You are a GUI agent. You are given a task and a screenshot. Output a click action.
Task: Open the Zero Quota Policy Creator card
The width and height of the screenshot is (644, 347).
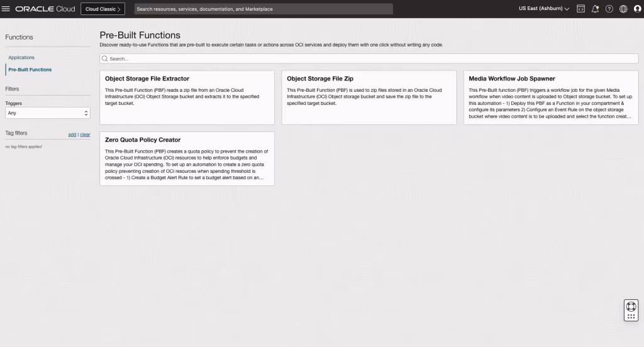click(x=187, y=158)
